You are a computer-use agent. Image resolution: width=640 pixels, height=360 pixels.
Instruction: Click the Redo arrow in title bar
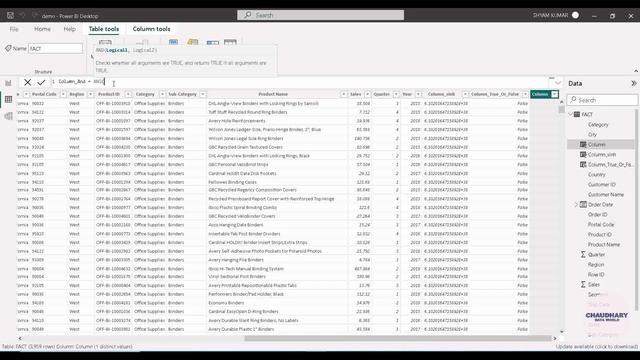pyautogui.click(x=35, y=16)
